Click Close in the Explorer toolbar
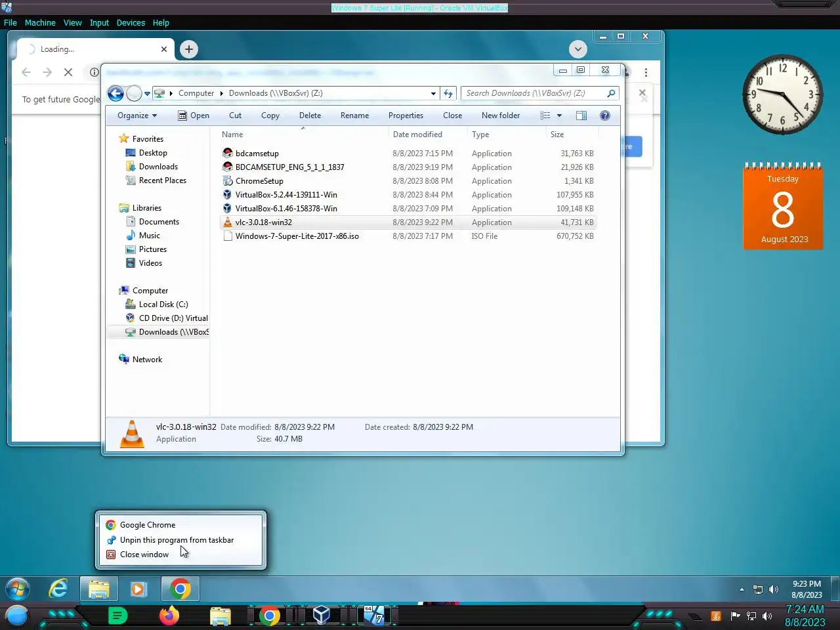This screenshot has width=840, height=630. click(452, 115)
